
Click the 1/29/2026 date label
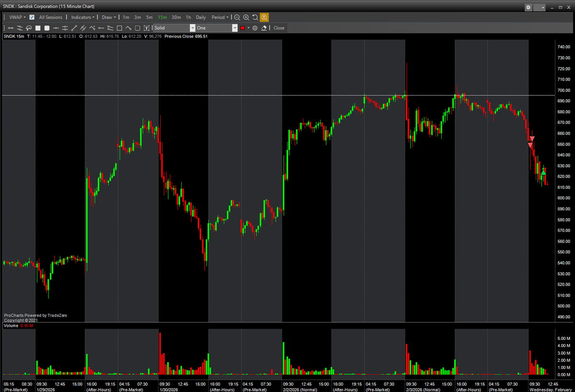pos(47,390)
